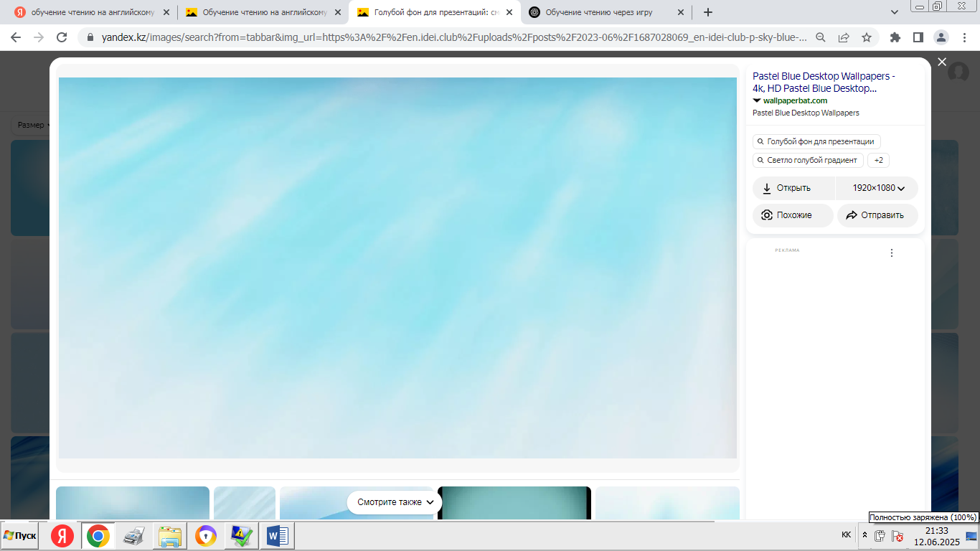Open Microsoft Word from the taskbar
Image resolution: width=980 pixels, height=551 pixels.
[276, 536]
